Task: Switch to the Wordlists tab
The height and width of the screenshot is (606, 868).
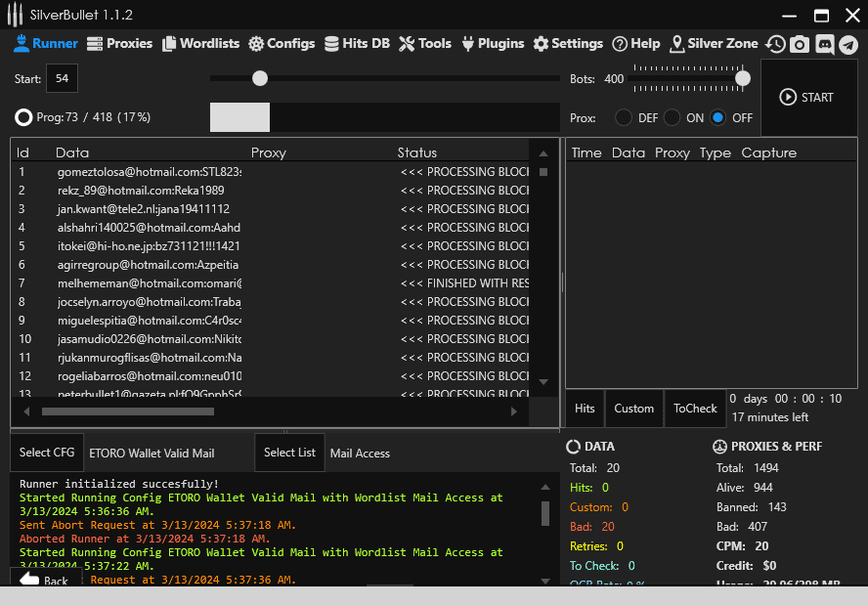Action: click(x=200, y=43)
